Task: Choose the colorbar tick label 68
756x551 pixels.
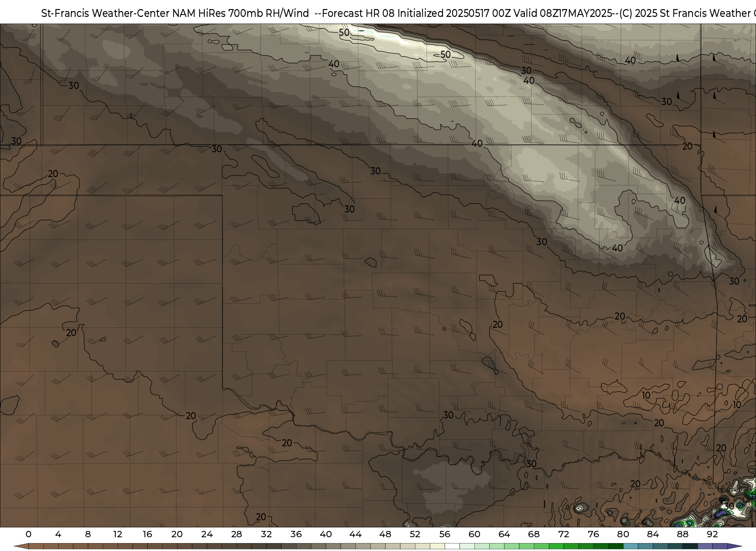Action: point(534,534)
